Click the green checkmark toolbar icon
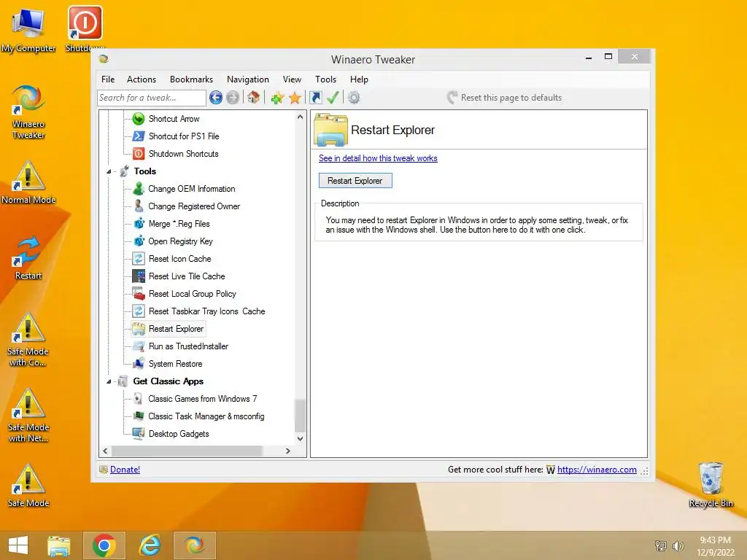 333,98
